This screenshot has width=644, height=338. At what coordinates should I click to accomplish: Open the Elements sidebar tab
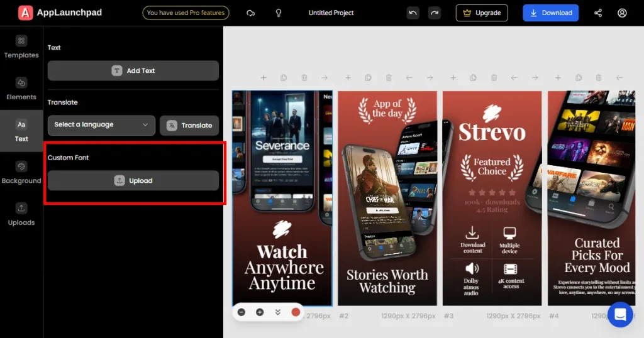coord(21,89)
